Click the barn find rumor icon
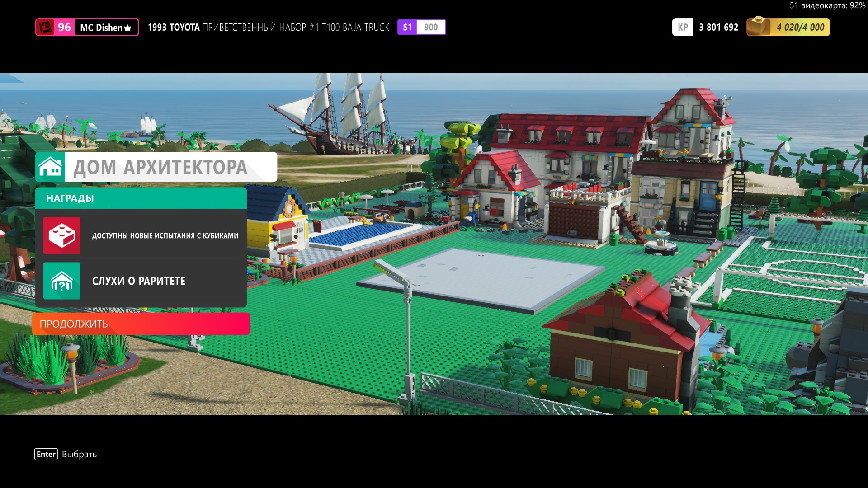The height and width of the screenshot is (488, 868). [62, 281]
